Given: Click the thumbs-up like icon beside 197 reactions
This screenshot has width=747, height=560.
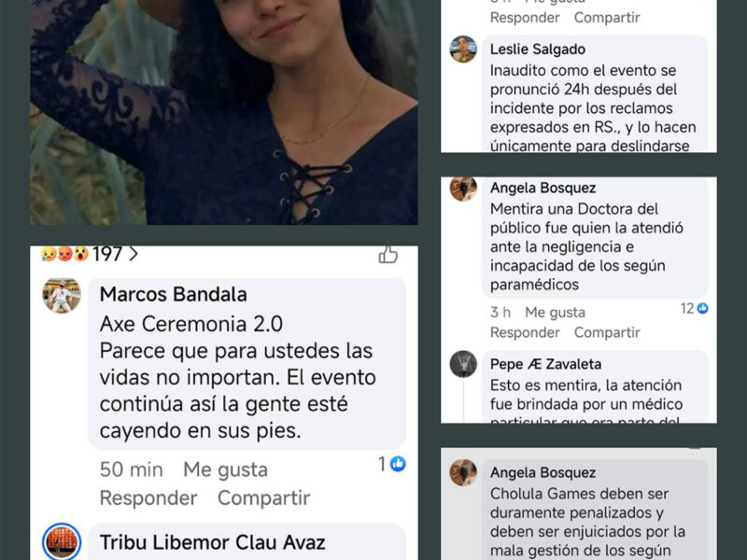Looking at the screenshot, I should pos(388,254).
